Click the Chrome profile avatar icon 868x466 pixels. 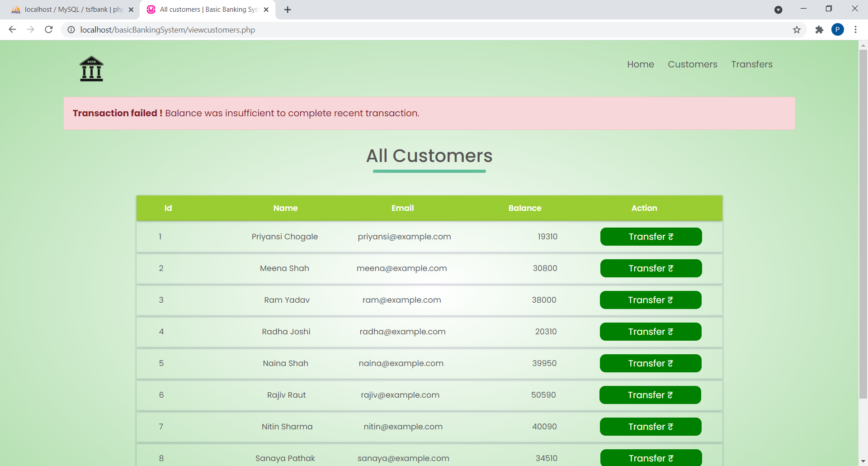click(838, 30)
